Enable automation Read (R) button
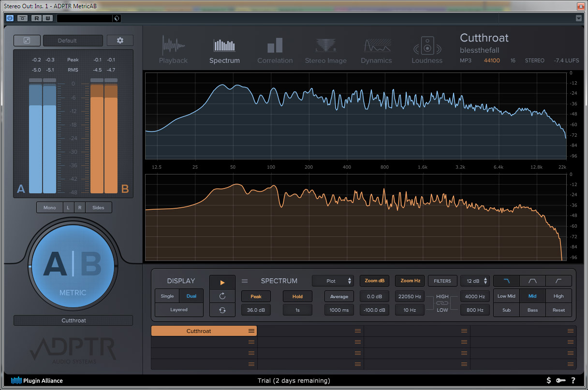588x390 pixels. (x=37, y=18)
